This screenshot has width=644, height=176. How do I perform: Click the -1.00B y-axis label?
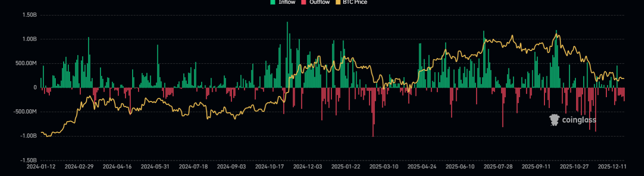(x=28, y=136)
